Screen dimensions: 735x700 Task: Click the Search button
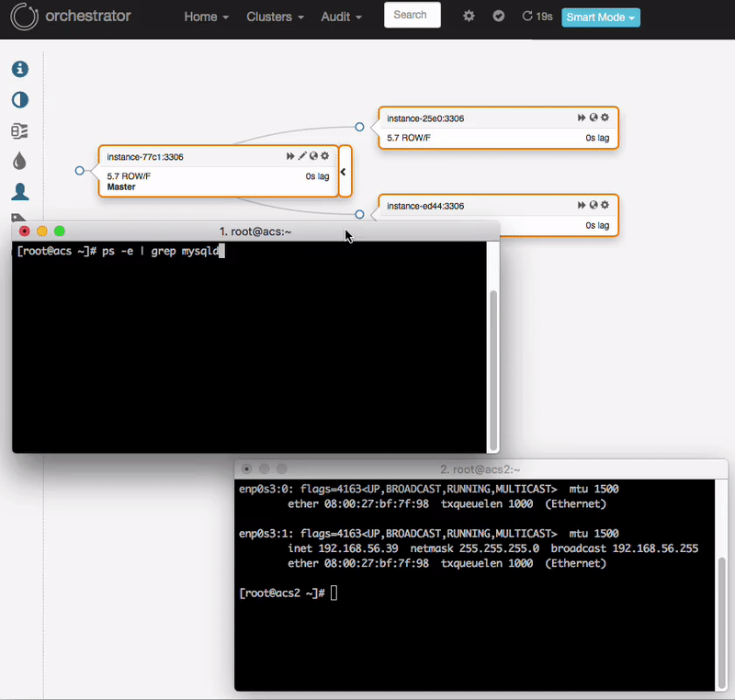412,15
